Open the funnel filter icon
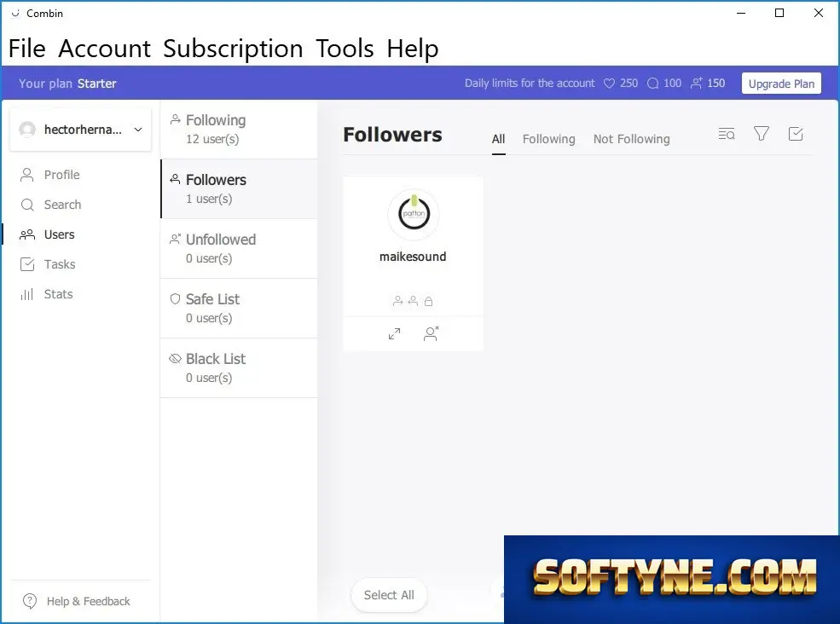 tap(762, 133)
